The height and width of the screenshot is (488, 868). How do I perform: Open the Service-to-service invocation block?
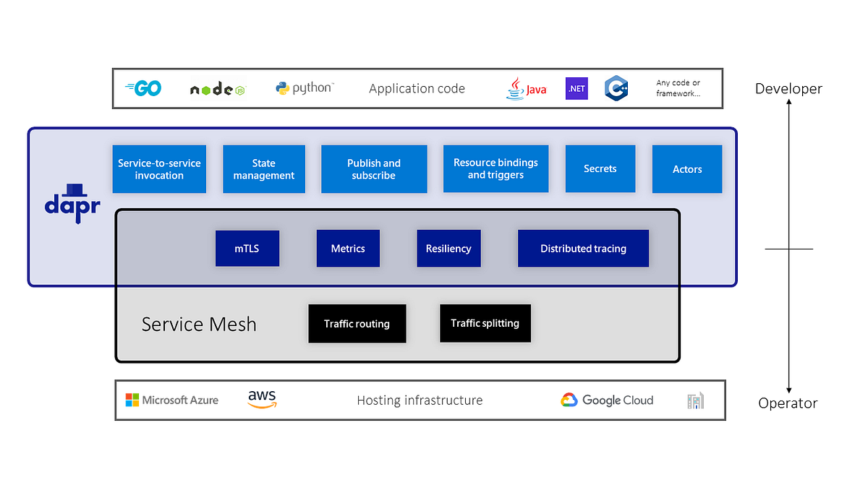(159, 168)
